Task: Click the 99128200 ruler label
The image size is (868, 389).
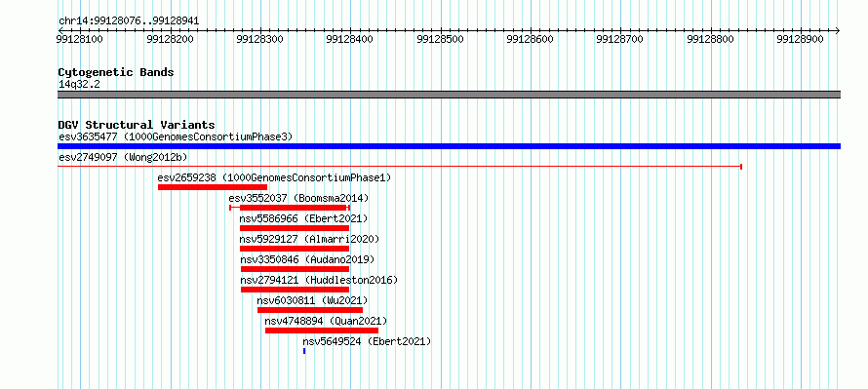Action: point(170,39)
